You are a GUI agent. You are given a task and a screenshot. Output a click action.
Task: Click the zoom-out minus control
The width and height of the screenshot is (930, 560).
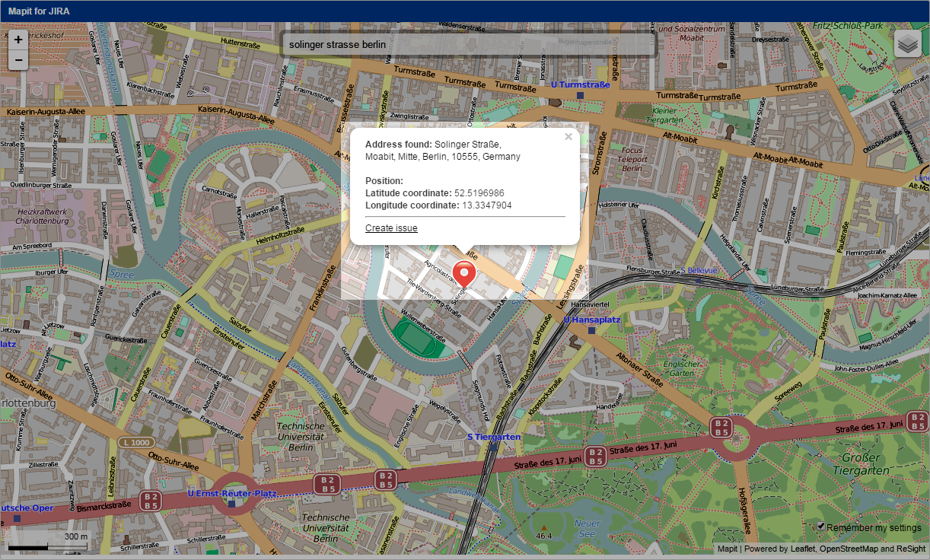17,59
